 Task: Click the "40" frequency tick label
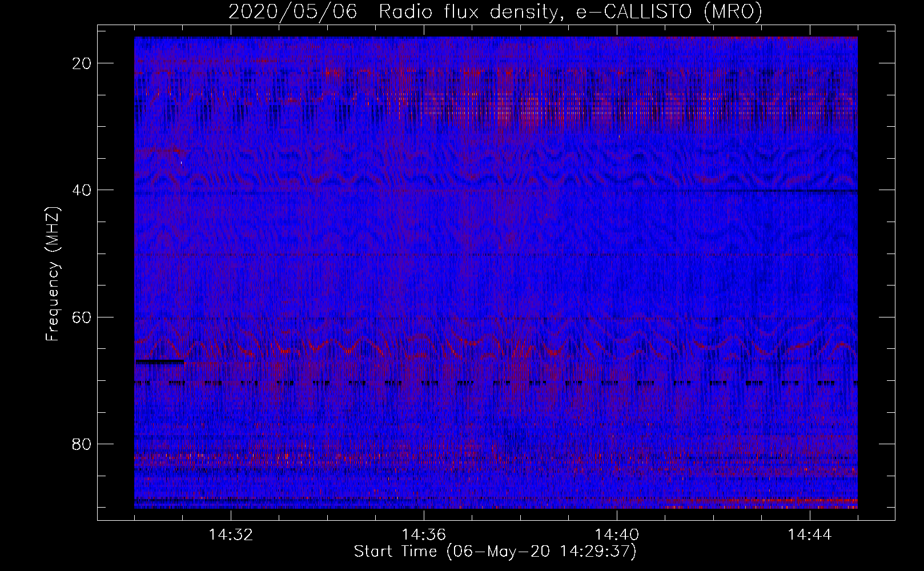82,190
